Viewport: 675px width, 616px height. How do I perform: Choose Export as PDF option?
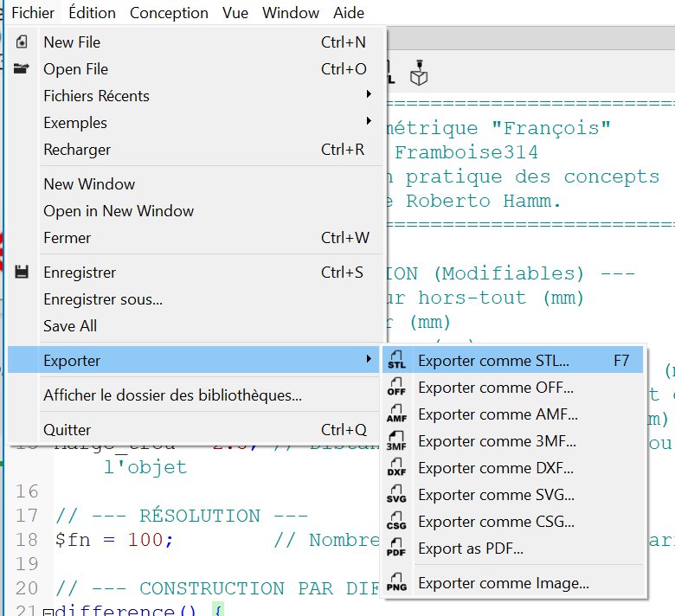470,549
